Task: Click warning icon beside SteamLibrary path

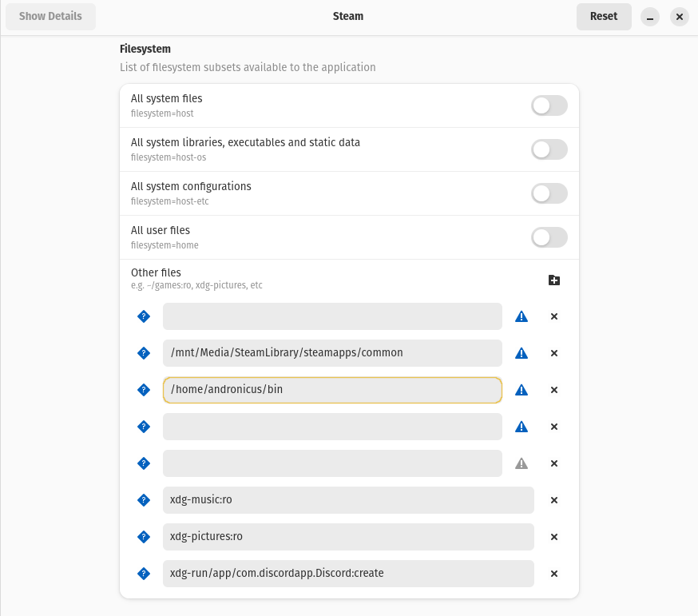Action: point(522,353)
